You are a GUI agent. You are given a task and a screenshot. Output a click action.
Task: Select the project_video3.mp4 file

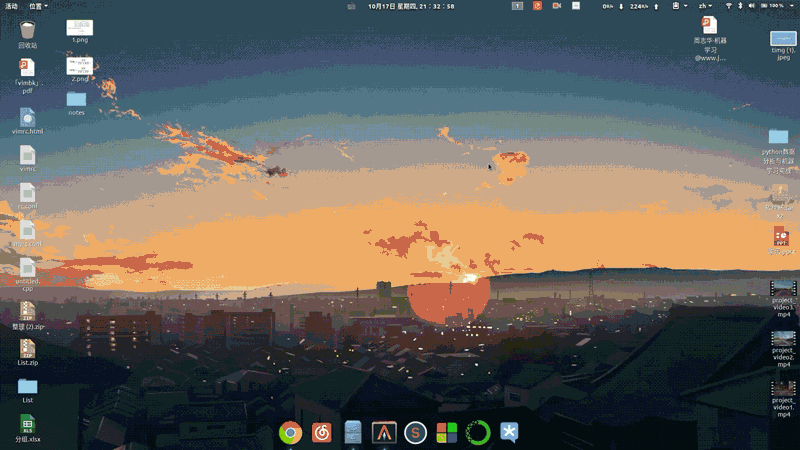click(783, 288)
